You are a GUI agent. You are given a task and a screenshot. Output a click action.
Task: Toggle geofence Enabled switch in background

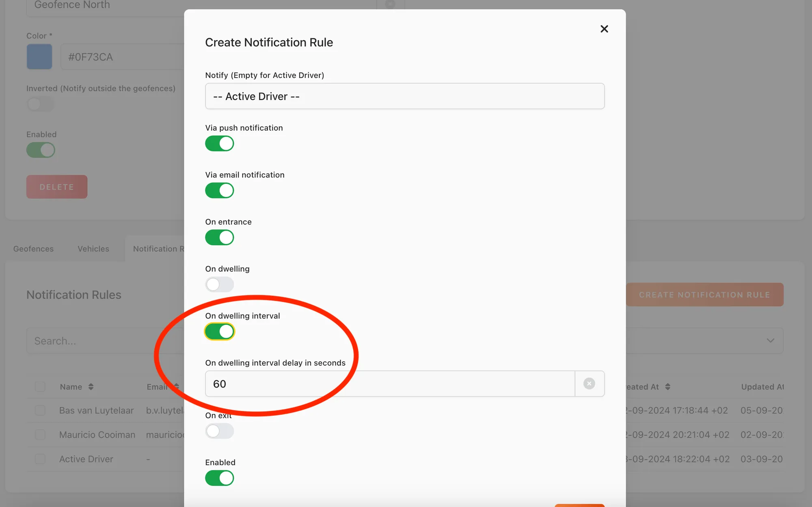tap(41, 150)
